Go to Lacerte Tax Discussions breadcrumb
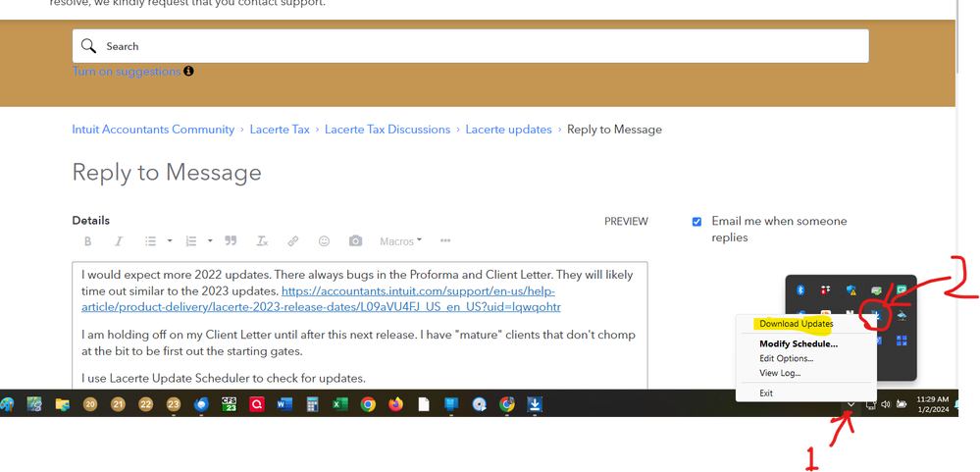Viewport: 980px width, 472px height. 387,130
